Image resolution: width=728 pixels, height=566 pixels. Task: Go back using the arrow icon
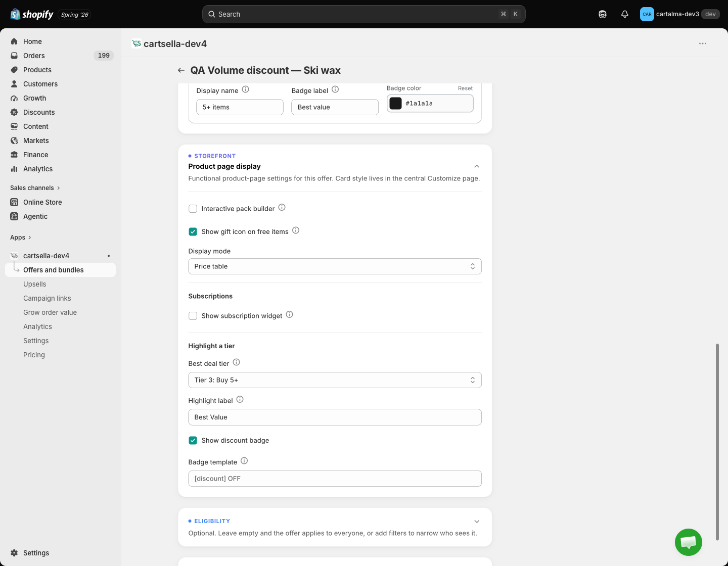(x=181, y=70)
